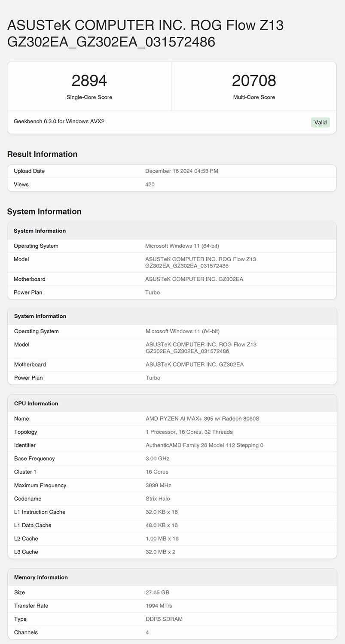Select the Identifier label
Image resolution: width=345 pixels, height=644 pixels.
tap(25, 445)
